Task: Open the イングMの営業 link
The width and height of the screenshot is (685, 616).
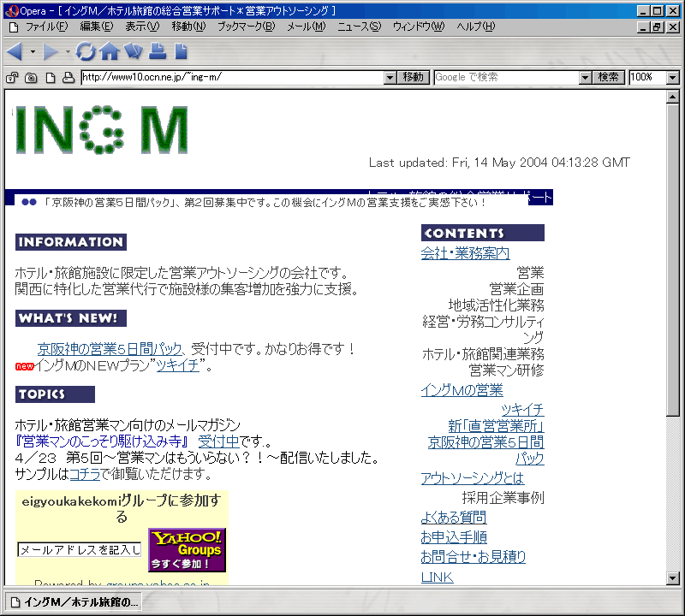Action: [462, 390]
